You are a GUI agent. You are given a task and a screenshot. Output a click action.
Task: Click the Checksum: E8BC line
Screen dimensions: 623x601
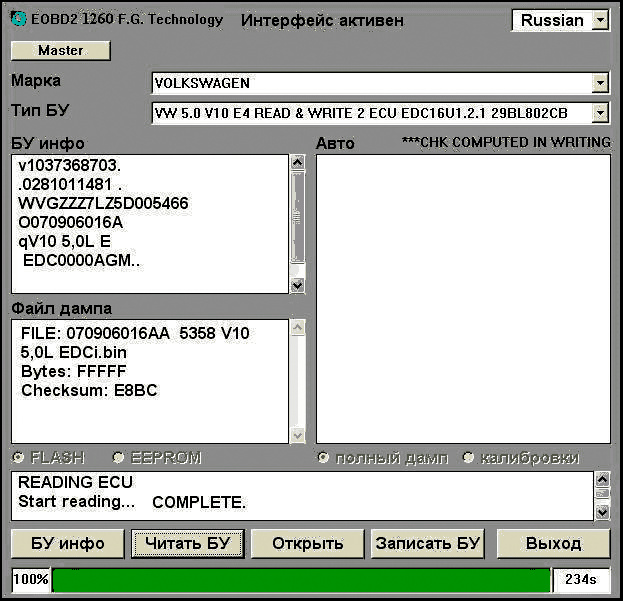tap(89, 390)
